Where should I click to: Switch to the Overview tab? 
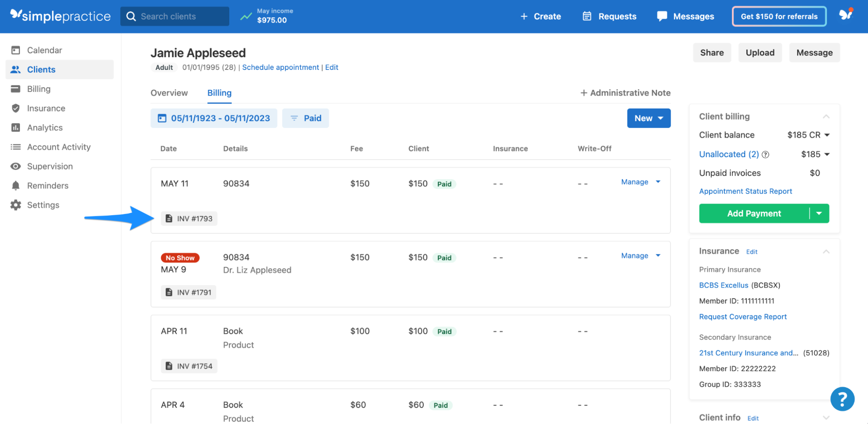[169, 92]
